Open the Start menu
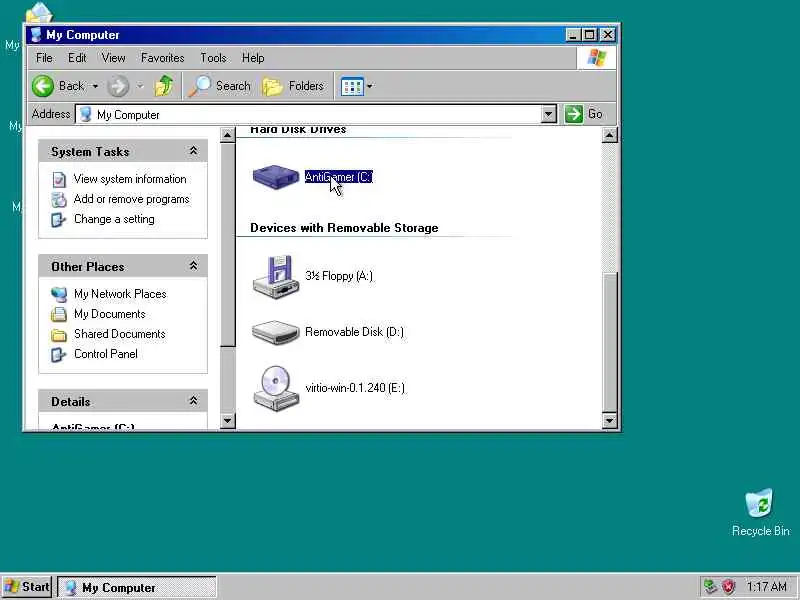The image size is (800, 600). (x=27, y=587)
